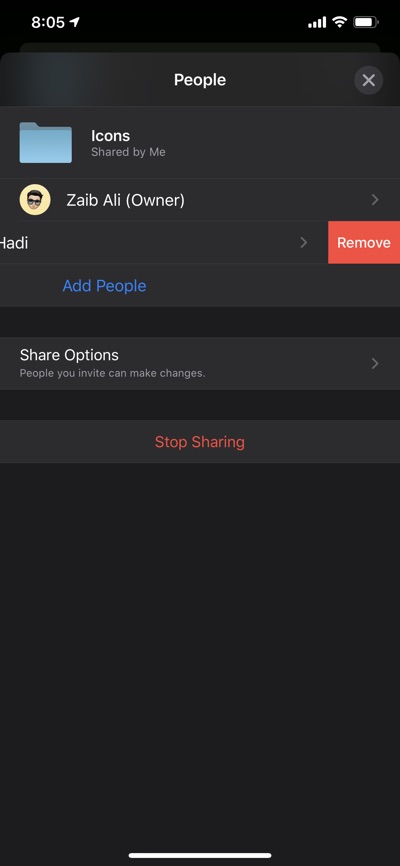Image resolution: width=400 pixels, height=866 pixels.
Task: Tap the Icons folder icon
Action: [x=46, y=142]
